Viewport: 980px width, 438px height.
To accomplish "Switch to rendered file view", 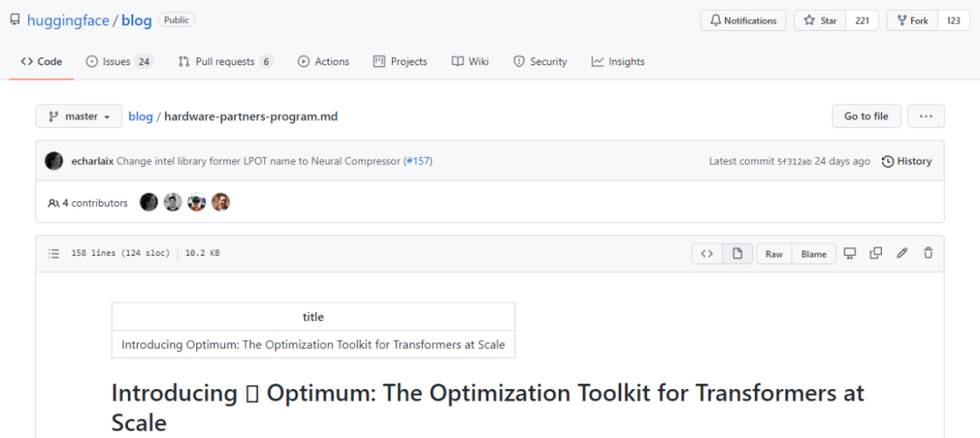I will click(737, 254).
